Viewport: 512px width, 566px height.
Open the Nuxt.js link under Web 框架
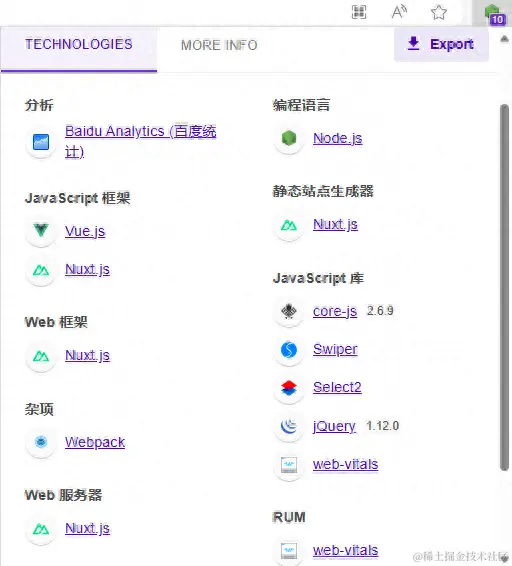[87, 356]
